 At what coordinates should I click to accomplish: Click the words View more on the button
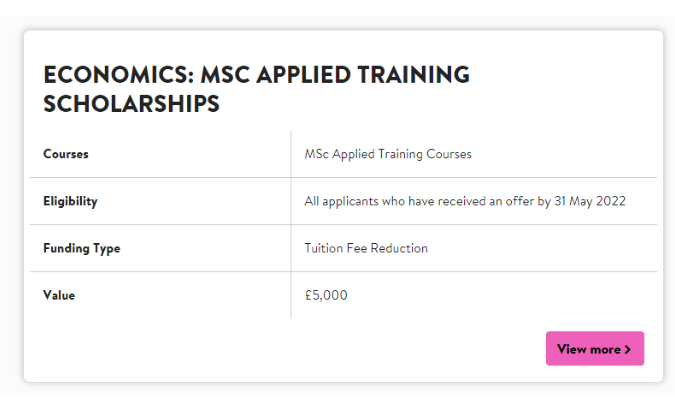[588, 349]
